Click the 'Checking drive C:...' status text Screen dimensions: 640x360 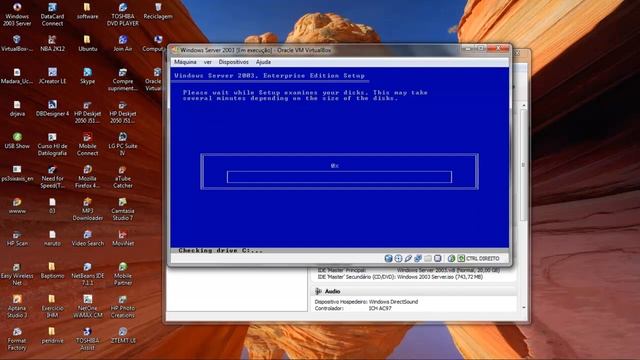pyautogui.click(x=220, y=250)
